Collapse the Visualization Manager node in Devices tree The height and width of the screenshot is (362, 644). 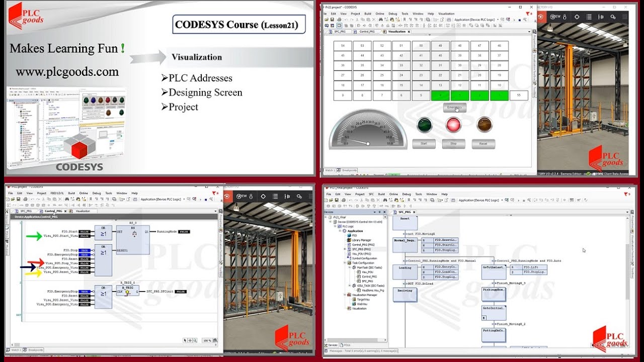click(x=345, y=295)
